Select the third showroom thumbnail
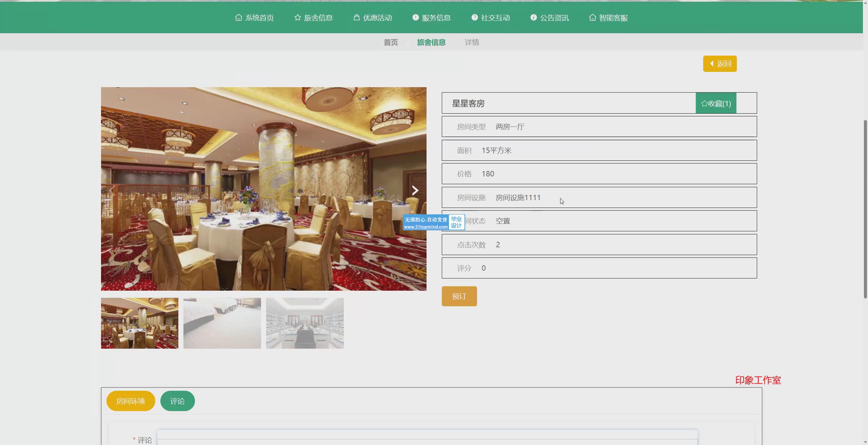 coord(305,323)
